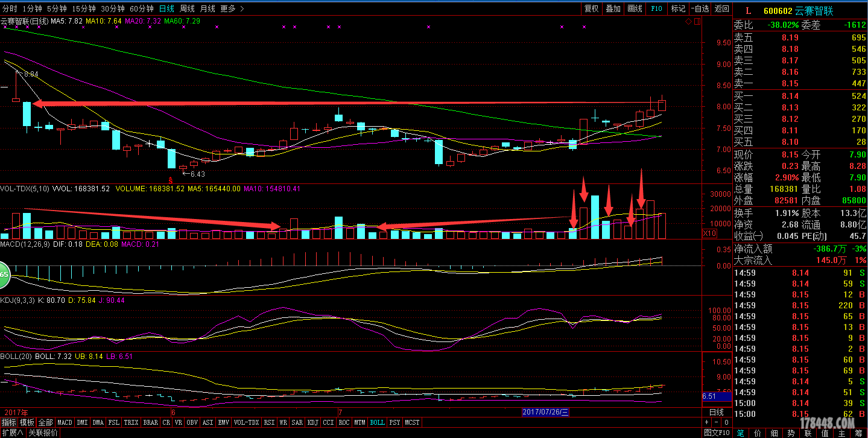
Task: Select the TRIX indicator tab
Action: 131,422
